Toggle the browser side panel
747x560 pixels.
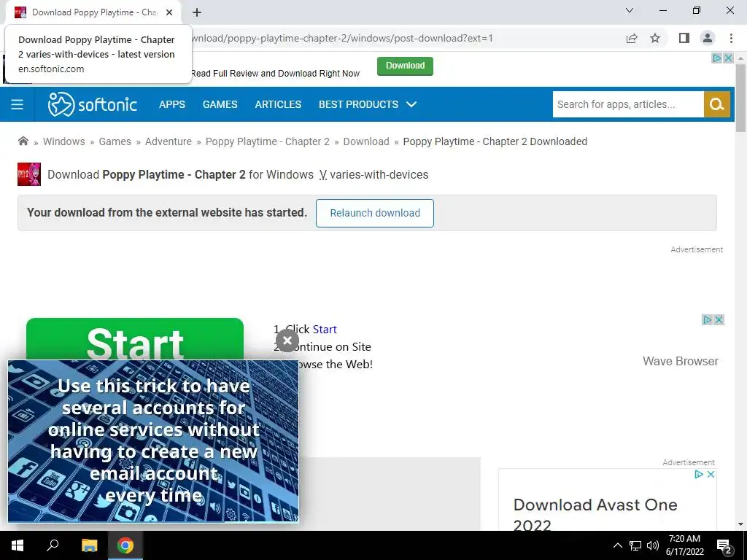click(684, 38)
